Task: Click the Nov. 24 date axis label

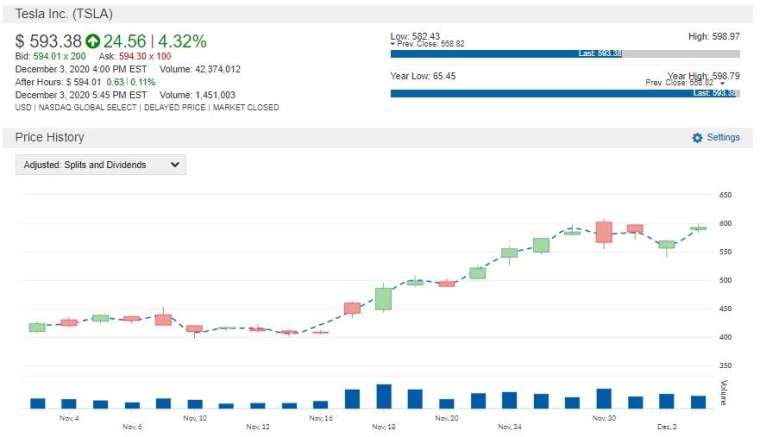Action: [510, 427]
